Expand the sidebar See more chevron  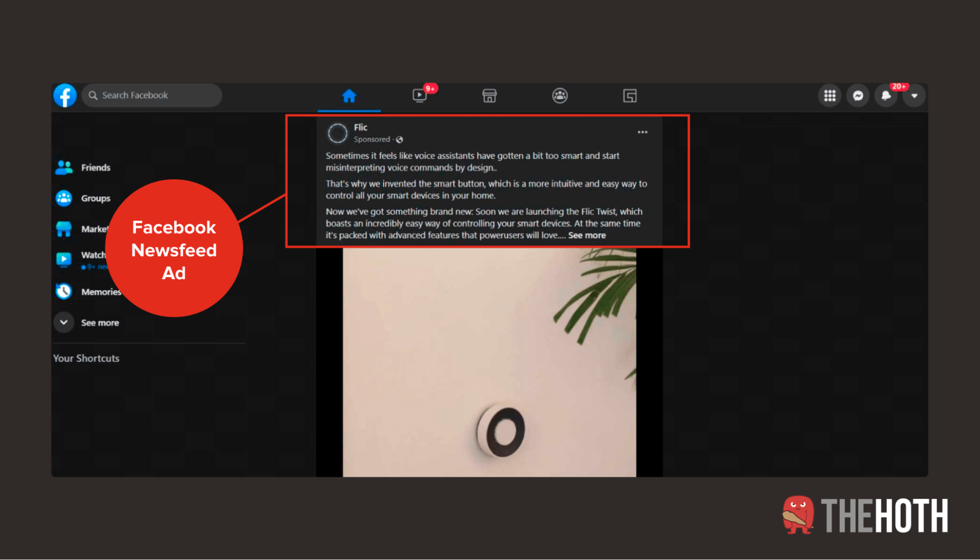[x=64, y=322]
